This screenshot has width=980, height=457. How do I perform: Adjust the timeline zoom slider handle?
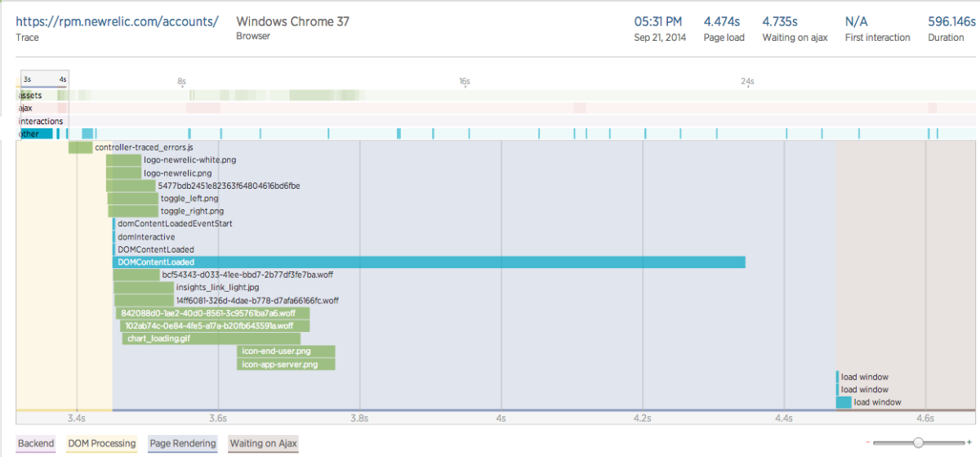pos(918,442)
